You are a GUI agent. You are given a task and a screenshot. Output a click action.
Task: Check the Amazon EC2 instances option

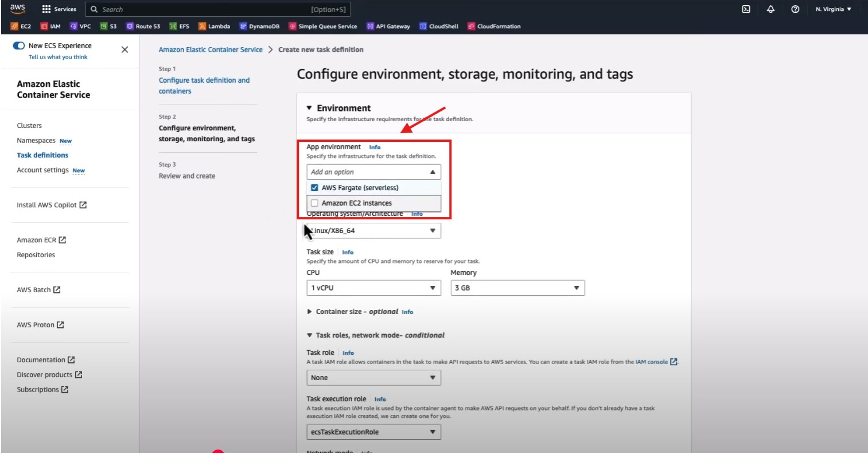(314, 203)
